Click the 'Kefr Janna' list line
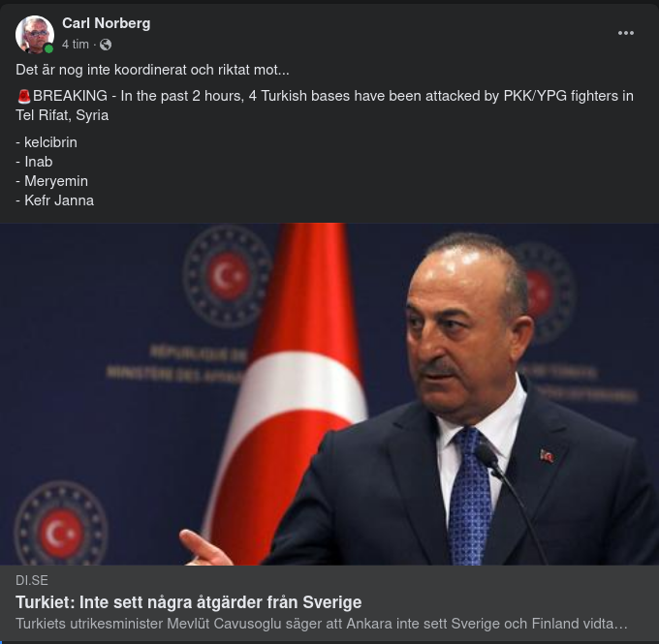 click(x=54, y=200)
